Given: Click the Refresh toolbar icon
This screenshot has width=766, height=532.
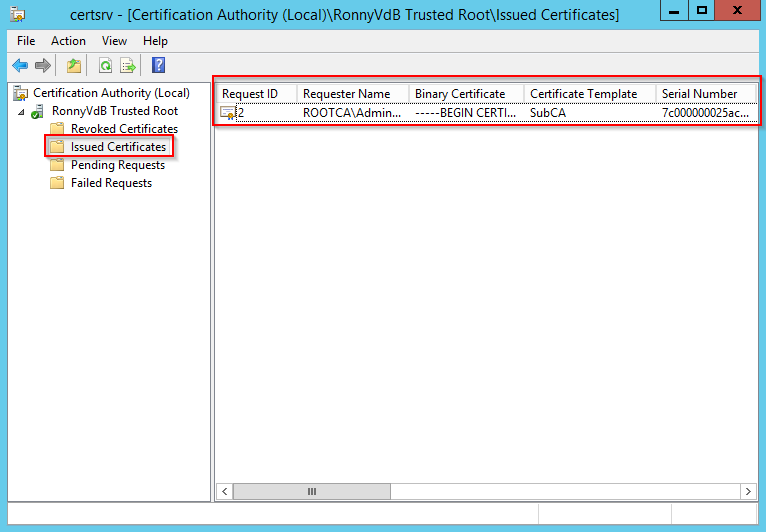Looking at the screenshot, I should point(105,66).
